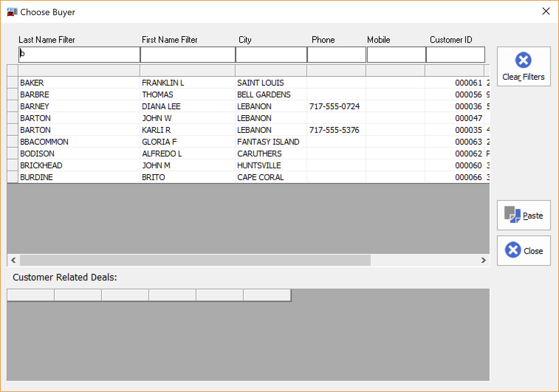Screen dimensions: 559x392
Task: Select the City filter input
Action: [271, 55]
